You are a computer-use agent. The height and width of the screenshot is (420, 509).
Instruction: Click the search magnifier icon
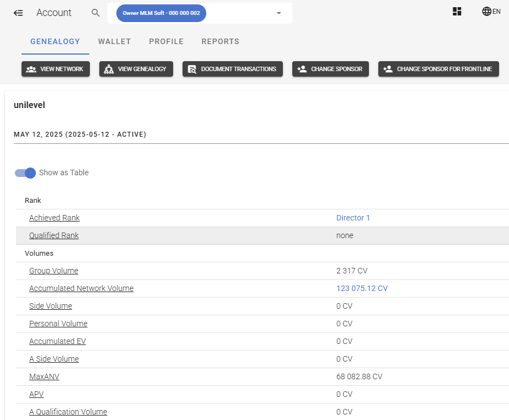pyautogui.click(x=95, y=13)
